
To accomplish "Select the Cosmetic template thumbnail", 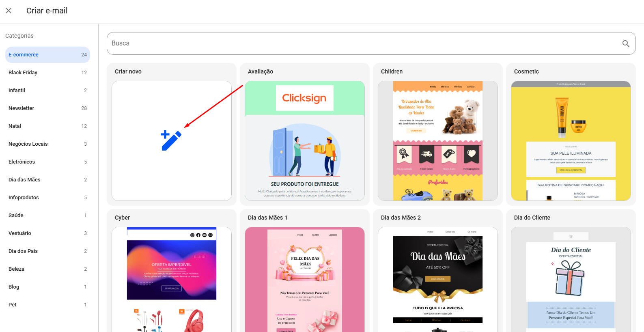I will click(x=571, y=141).
